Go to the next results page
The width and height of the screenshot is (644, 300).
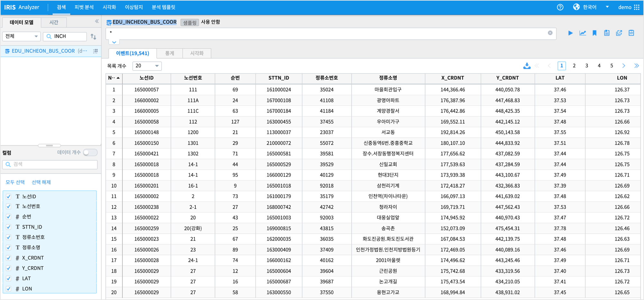pos(624,66)
